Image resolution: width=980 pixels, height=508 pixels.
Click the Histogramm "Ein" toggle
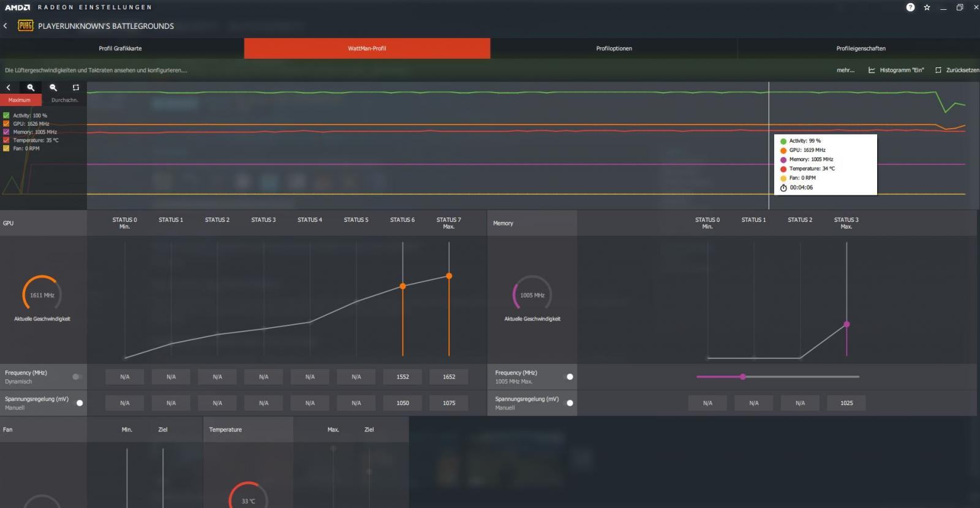(896, 70)
